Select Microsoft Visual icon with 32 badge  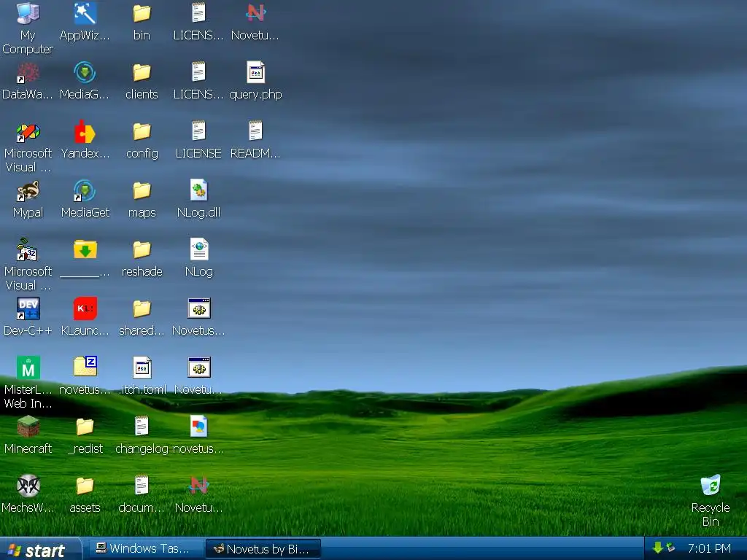point(28,249)
